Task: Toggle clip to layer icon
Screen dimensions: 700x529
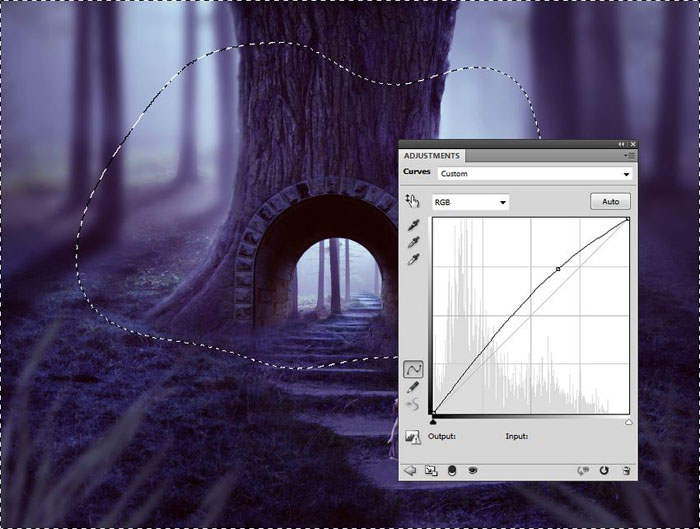Action: tap(452, 471)
